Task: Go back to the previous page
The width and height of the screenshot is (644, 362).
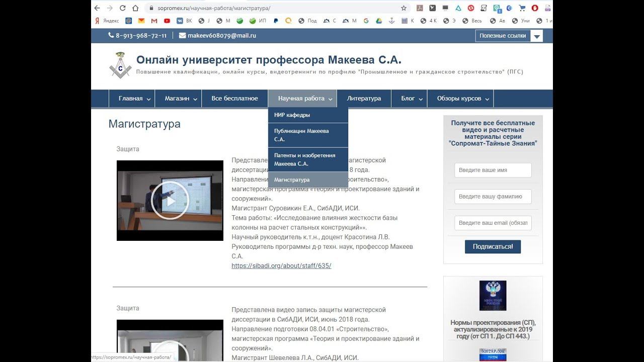Action: 97,8
